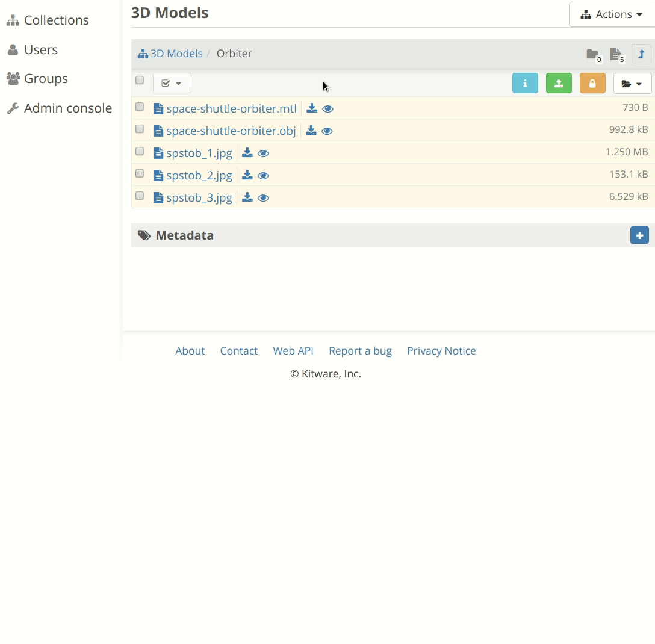Click the 6.529 kB file size
This screenshot has height=644, width=655.
tap(629, 196)
